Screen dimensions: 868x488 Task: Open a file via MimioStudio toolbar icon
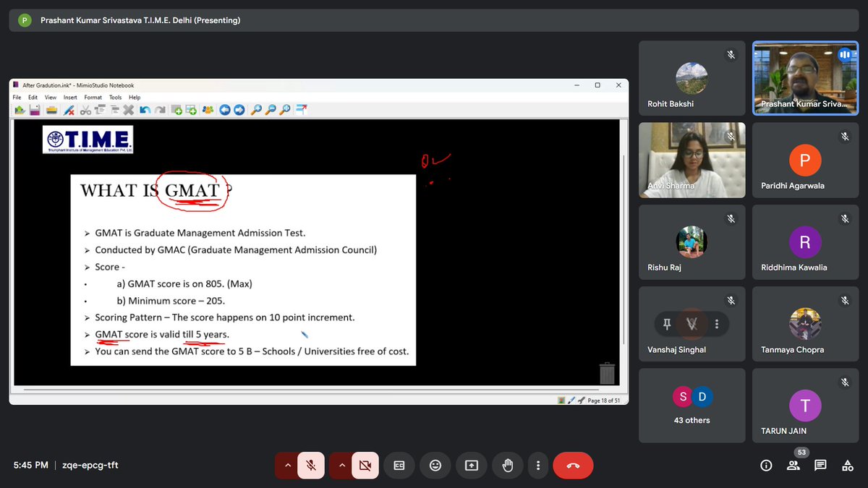point(20,110)
